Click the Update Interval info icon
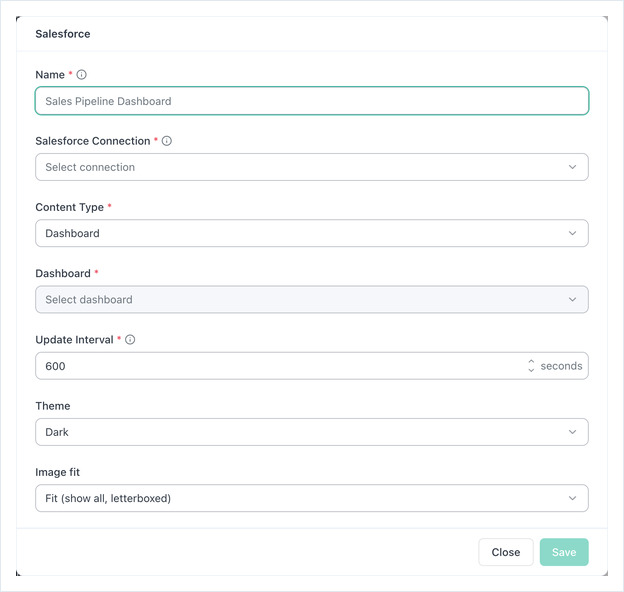The image size is (624, 592). tap(130, 339)
